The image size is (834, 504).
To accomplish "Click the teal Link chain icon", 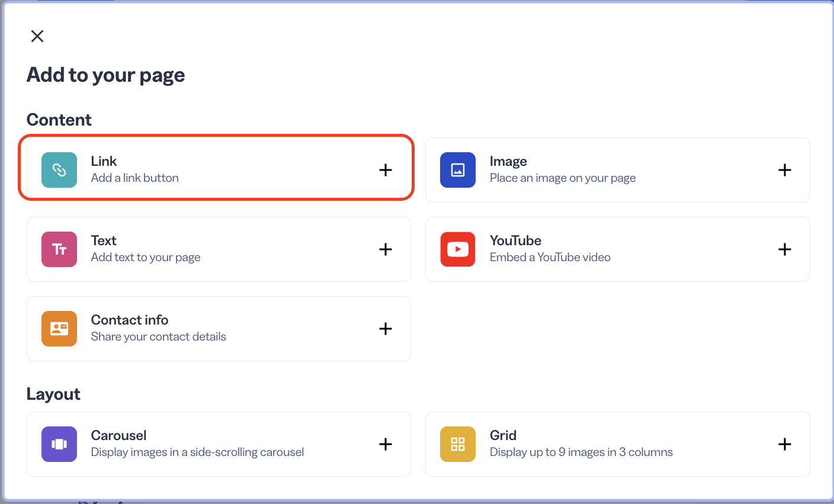I will [59, 170].
